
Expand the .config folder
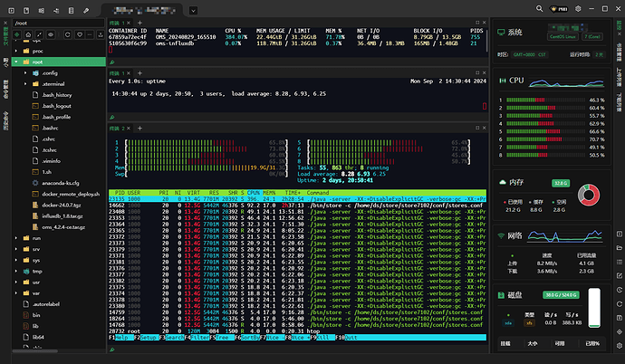point(25,72)
